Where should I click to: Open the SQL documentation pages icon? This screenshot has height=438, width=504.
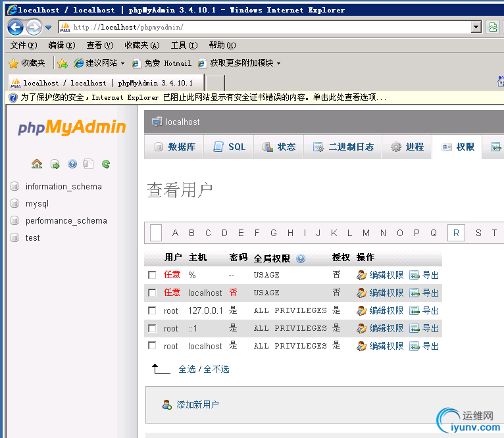(88, 164)
